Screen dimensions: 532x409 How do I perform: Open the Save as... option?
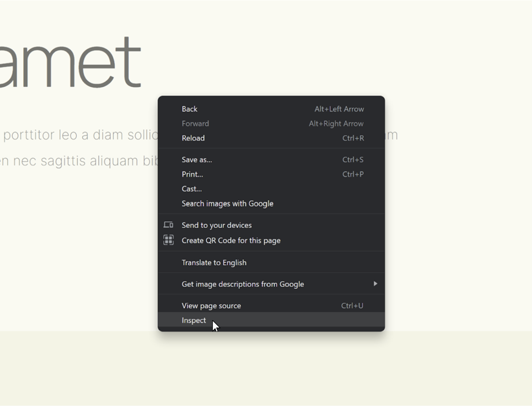coord(197,160)
